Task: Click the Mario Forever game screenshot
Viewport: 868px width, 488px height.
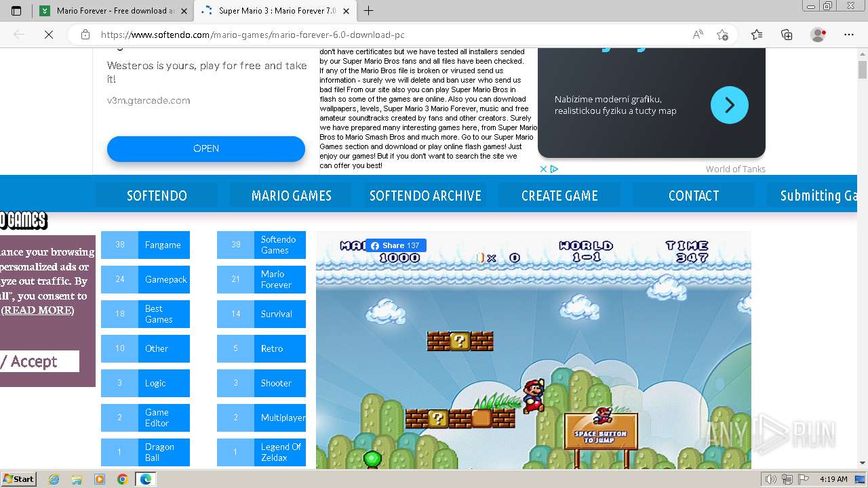Action: pos(533,350)
